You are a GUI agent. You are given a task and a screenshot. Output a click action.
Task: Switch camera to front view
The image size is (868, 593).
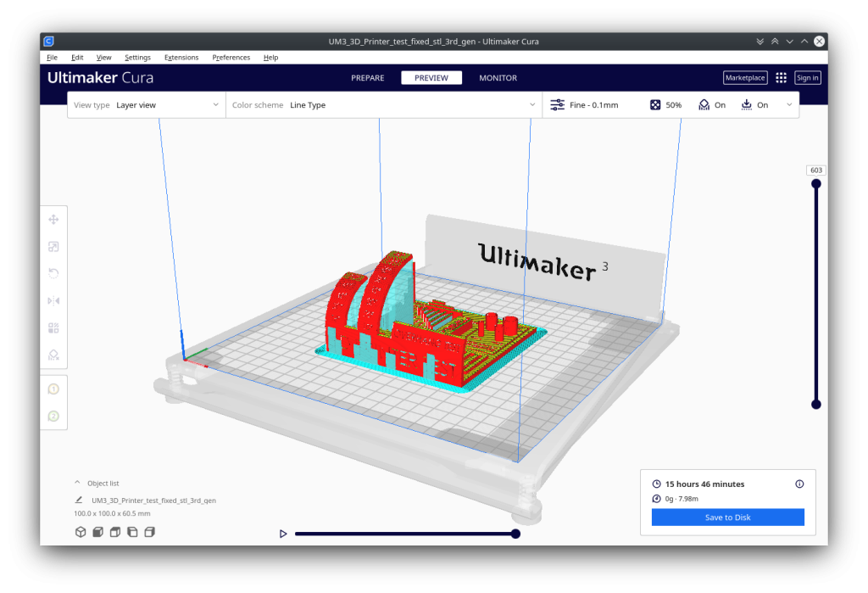(x=98, y=532)
